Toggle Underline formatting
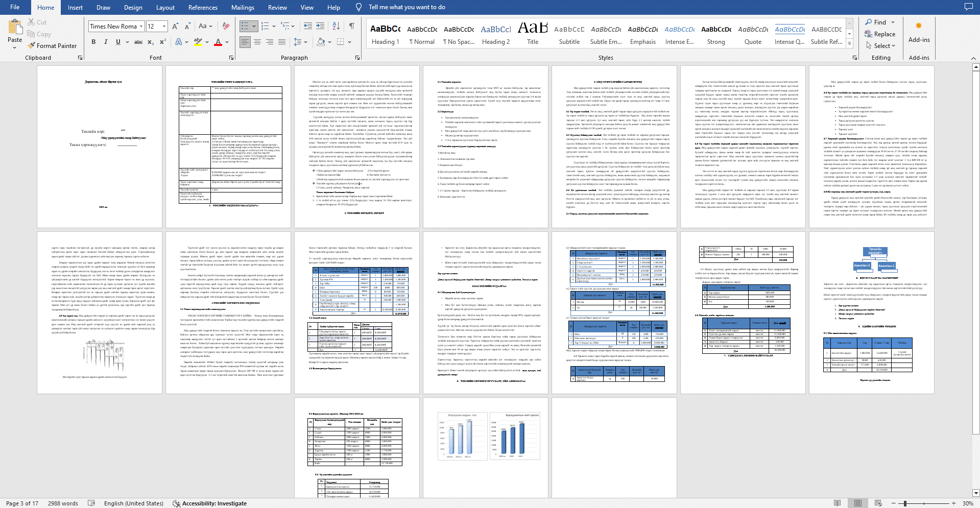Viewport: 980px width, 508px height. coord(118,42)
